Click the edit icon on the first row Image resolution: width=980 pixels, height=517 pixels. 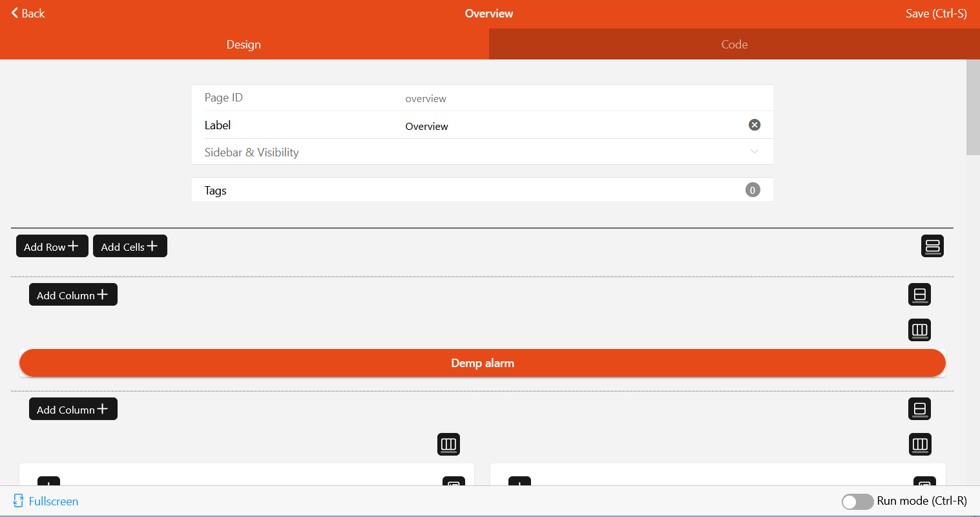pyautogui.click(x=919, y=294)
